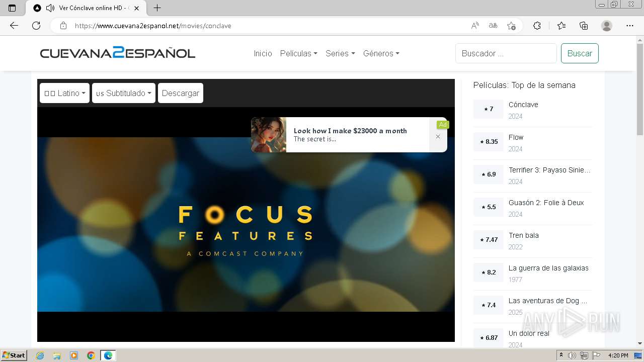
Task: Open the Collections icon
Action: tap(584, 26)
